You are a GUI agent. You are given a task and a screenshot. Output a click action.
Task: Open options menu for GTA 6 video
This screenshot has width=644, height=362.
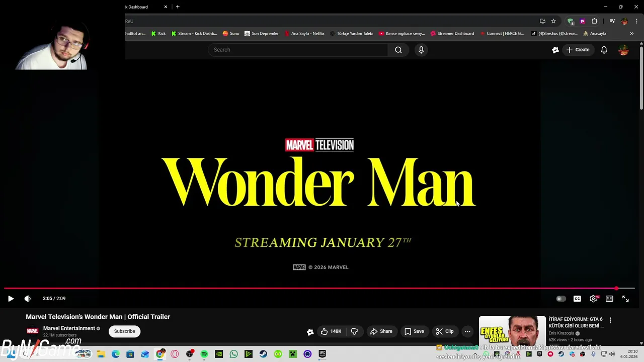tap(610, 320)
